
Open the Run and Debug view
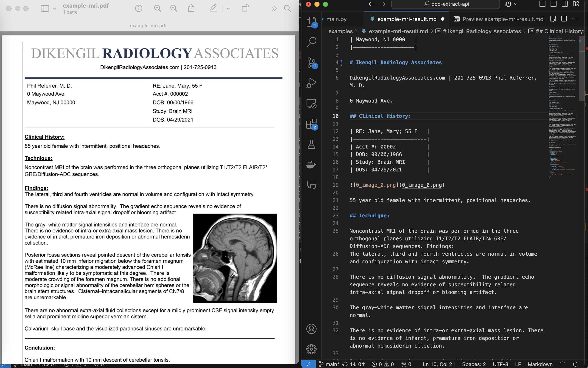[x=312, y=83]
